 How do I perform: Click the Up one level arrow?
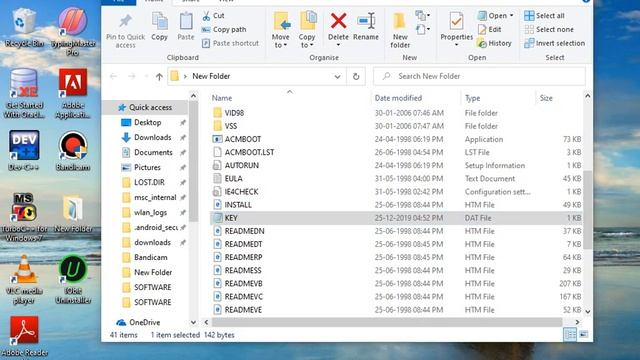tap(159, 76)
